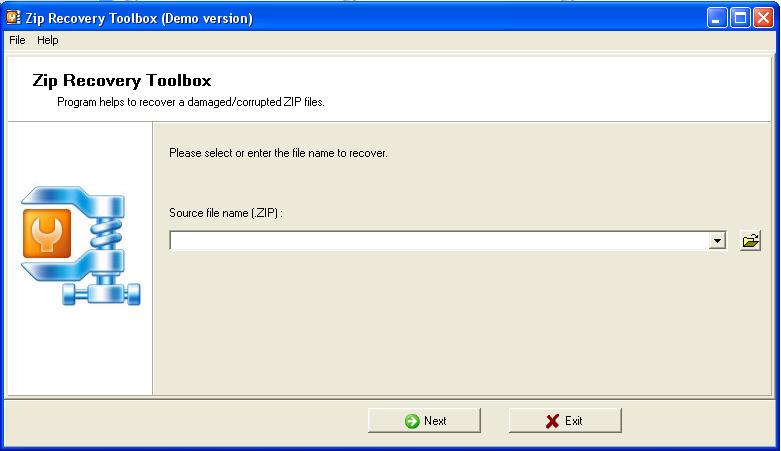The image size is (781, 451).
Task: Click the app icon in the title bar
Action: point(13,17)
